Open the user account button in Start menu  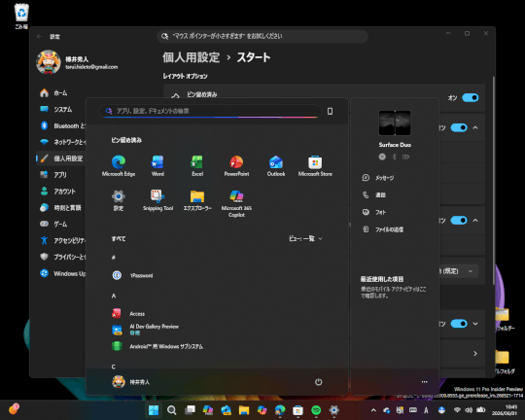click(x=130, y=382)
